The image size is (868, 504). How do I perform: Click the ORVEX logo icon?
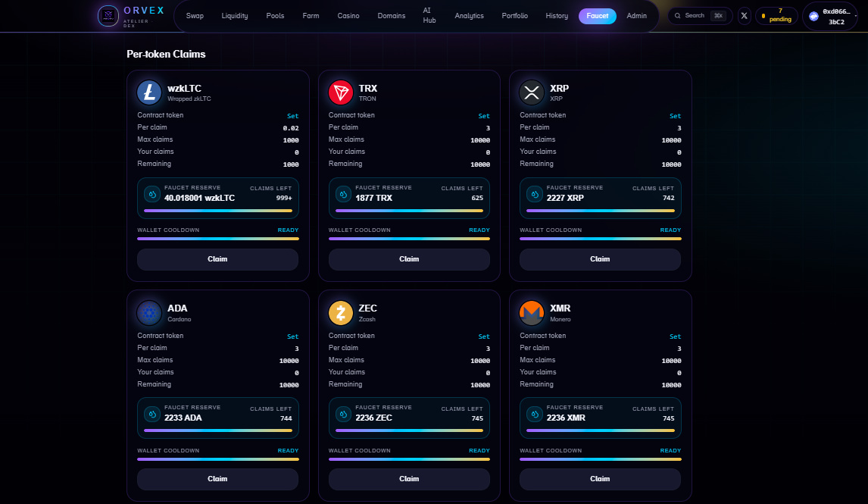point(108,16)
